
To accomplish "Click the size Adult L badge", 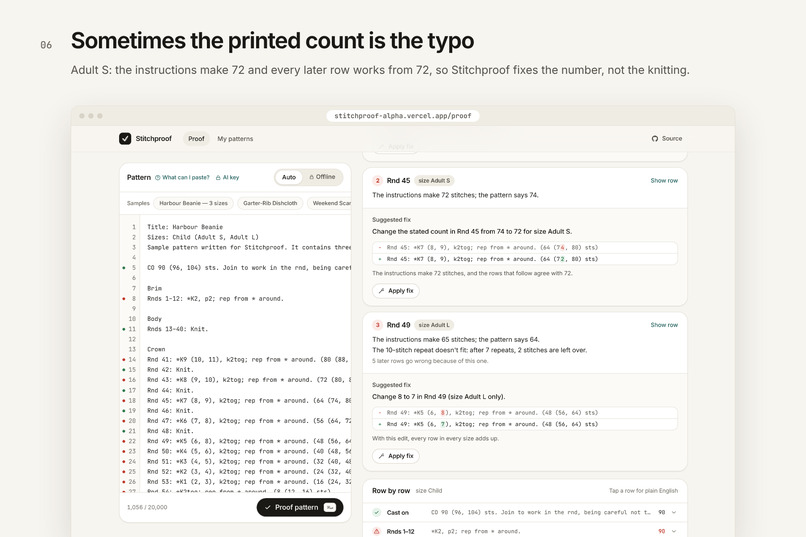I will coord(434,325).
